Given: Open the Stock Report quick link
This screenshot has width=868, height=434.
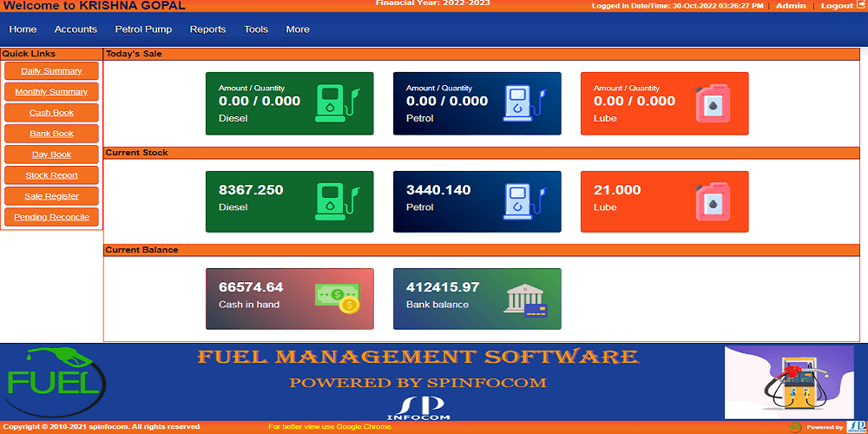Looking at the screenshot, I should pyautogui.click(x=51, y=175).
